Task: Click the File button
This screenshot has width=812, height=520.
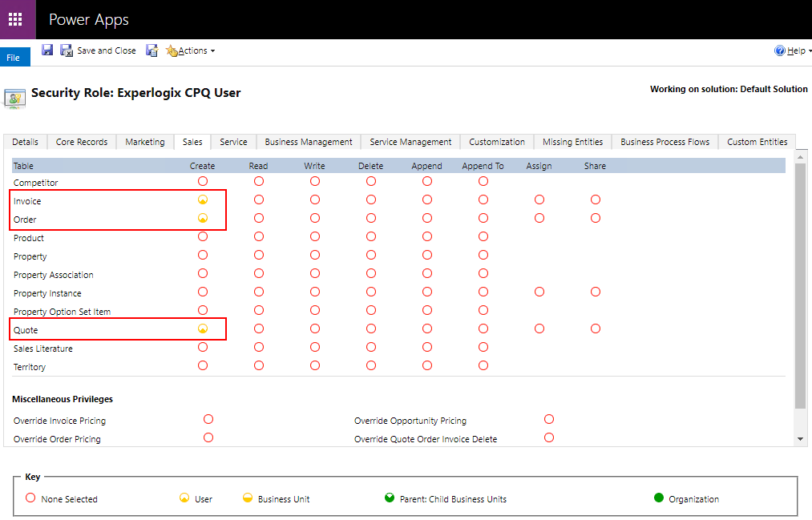Action: 15,57
